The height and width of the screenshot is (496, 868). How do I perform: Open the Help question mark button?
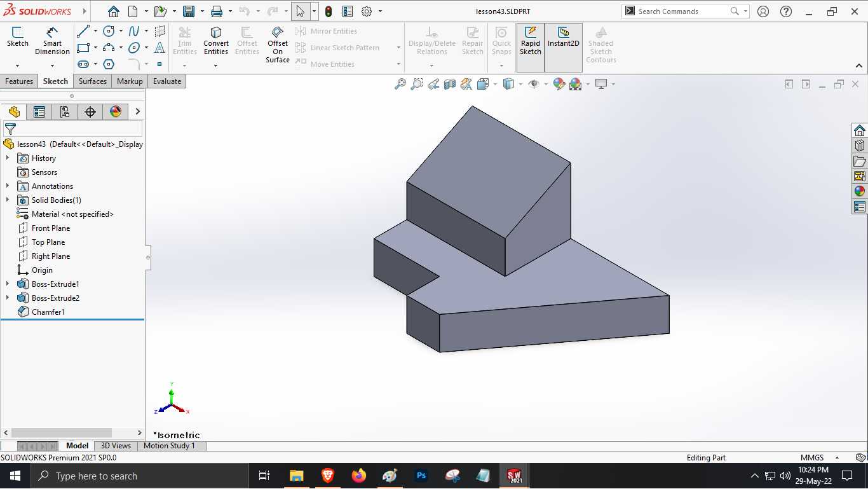tap(786, 11)
